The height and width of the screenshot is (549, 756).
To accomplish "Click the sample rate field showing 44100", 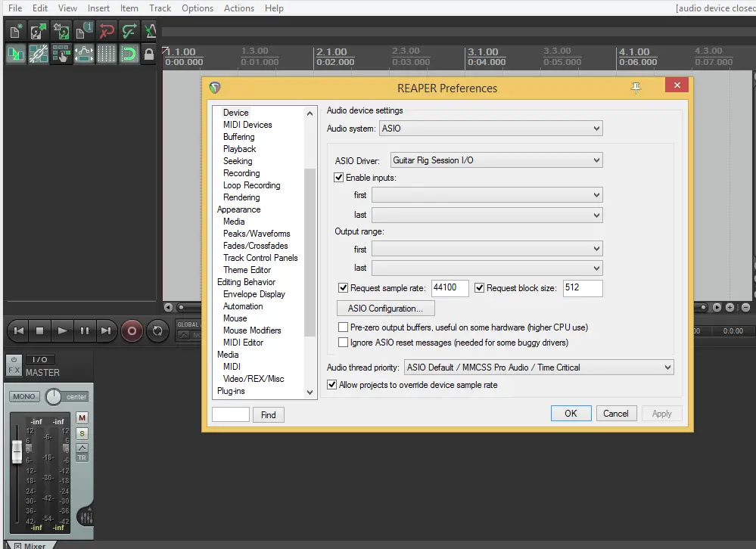I will pos(450,288).
